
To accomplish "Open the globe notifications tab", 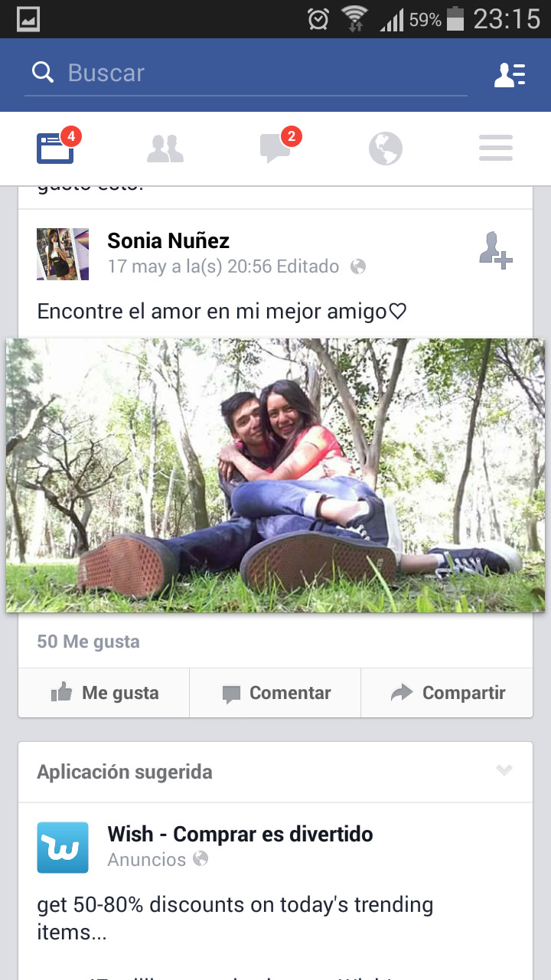I will 386,149.
